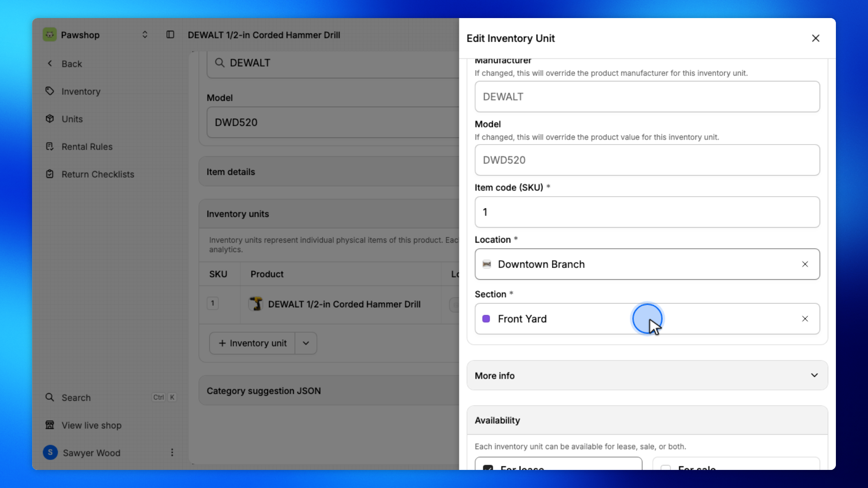Viewport: 868px width, 488px height.
Task: Click the Return Checklists clipboard icon
Action: tap(50, 174)
